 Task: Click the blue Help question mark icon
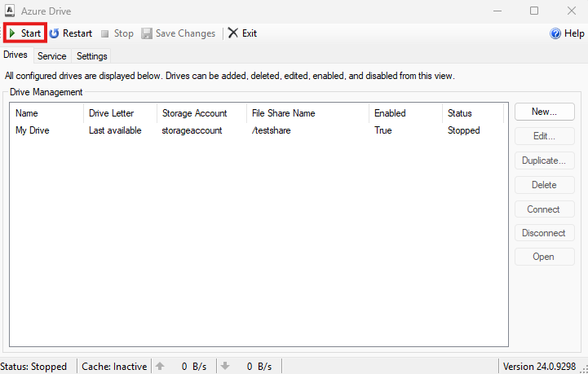[555, 33]
